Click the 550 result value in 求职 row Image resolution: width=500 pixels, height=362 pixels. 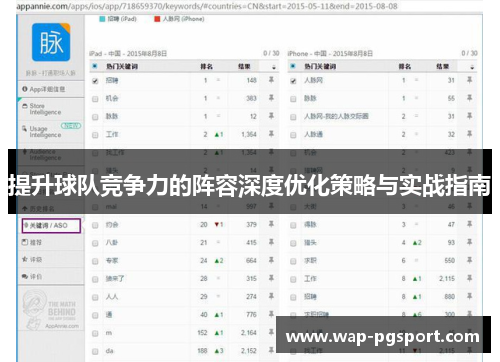(x=450, y=260)
